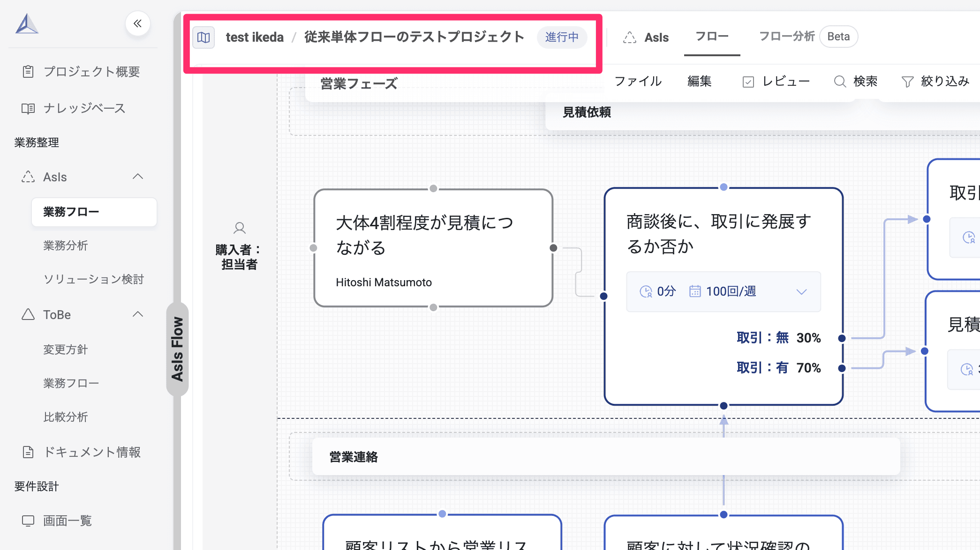The height and width of the screenshot is (550, 980).
Task: Toggle the レビュー review checkbox
Action: [x=749, y=81]
